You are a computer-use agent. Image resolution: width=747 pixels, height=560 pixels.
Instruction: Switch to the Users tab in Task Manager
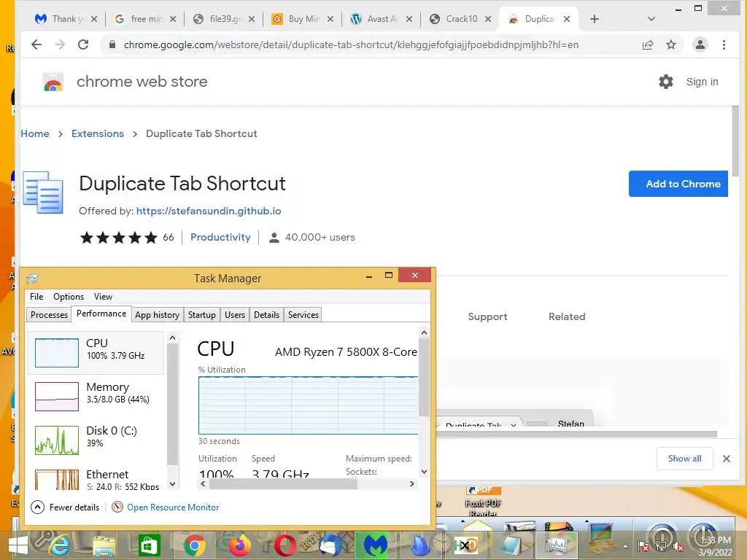(x=234, y=315)
